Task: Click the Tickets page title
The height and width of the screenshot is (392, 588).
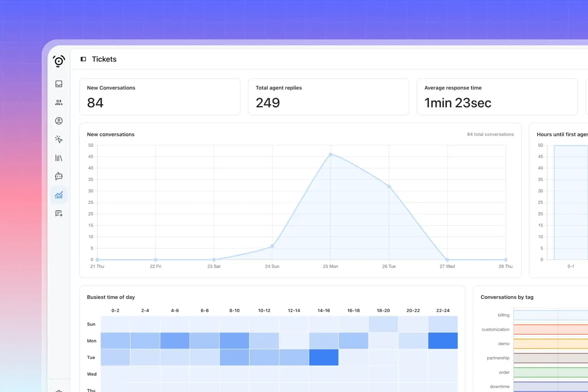Action: pyautogui.click(x=104, y=59)
